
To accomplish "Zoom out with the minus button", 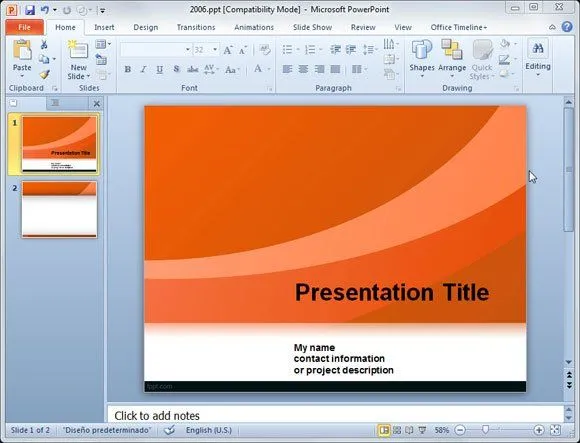I will point(460,430).
